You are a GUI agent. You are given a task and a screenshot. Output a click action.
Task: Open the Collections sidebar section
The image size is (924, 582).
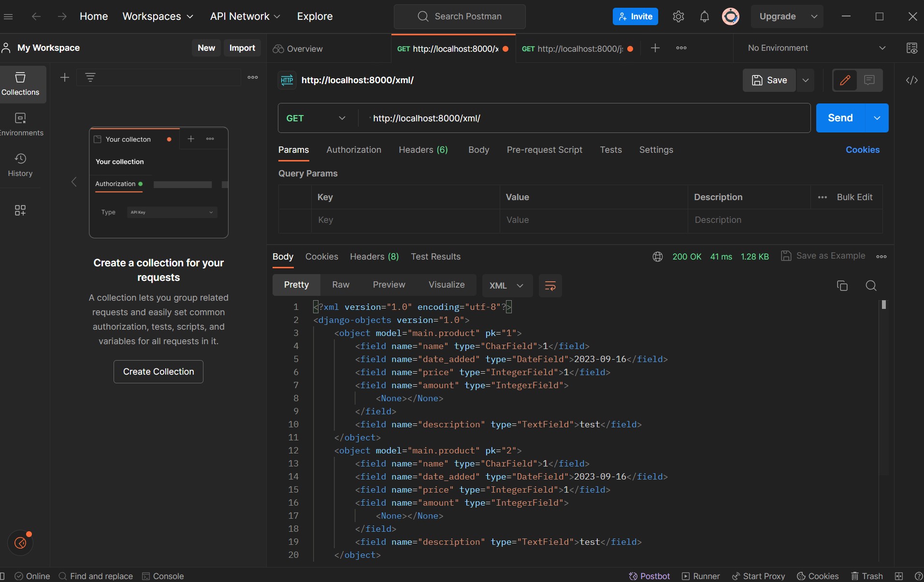[x=20, y=84]
